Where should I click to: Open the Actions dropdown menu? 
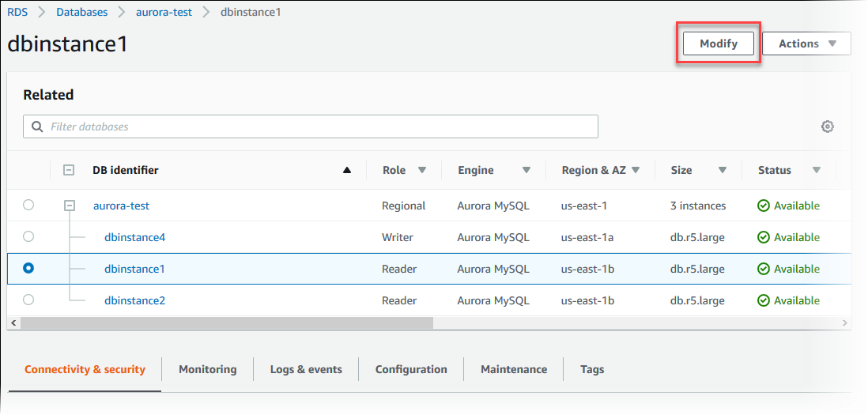pos(806,43)
